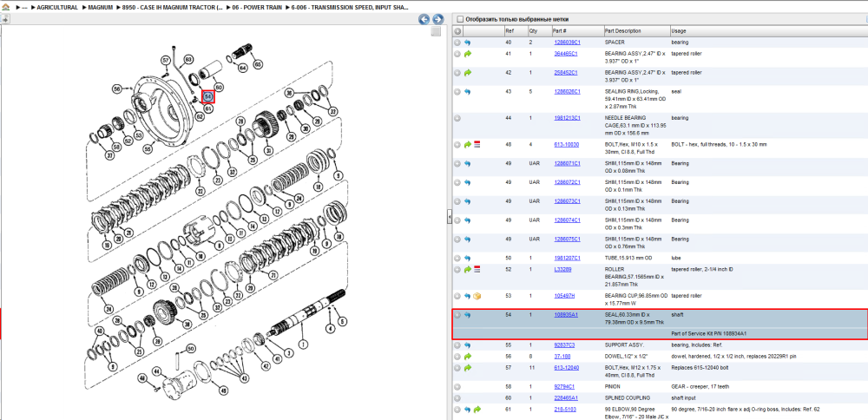Click the green arrow icon for part 258452C1

(467, 73)
